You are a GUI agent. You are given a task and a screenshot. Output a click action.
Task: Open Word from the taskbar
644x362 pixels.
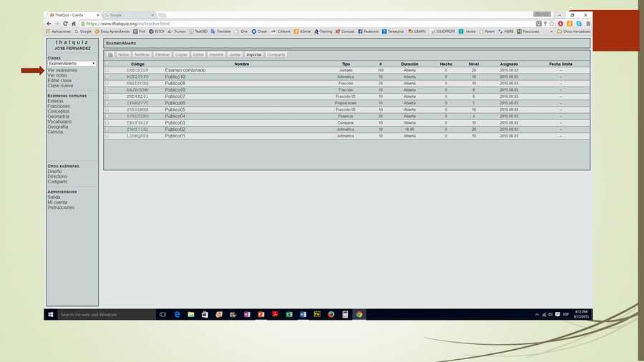pos(303,314)
